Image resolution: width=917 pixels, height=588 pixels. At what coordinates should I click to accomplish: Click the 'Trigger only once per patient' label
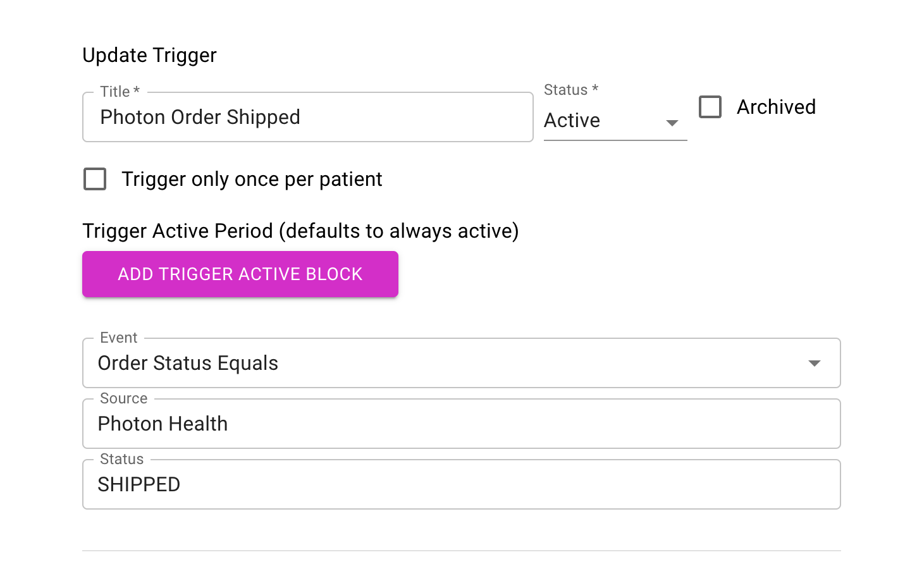[x=252, y=179]
